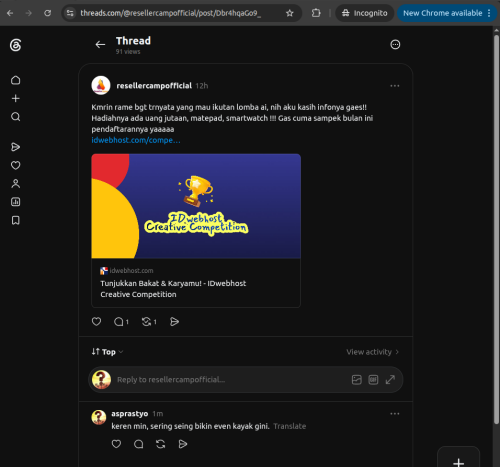
Task: Like the resellercampofficial post
Action: (x=96, y=321)
